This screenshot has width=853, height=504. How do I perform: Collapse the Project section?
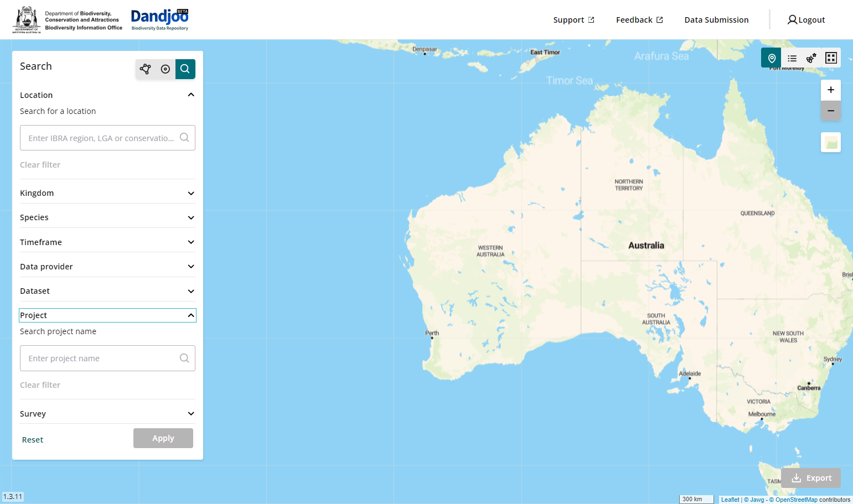(x=107, y=315)
